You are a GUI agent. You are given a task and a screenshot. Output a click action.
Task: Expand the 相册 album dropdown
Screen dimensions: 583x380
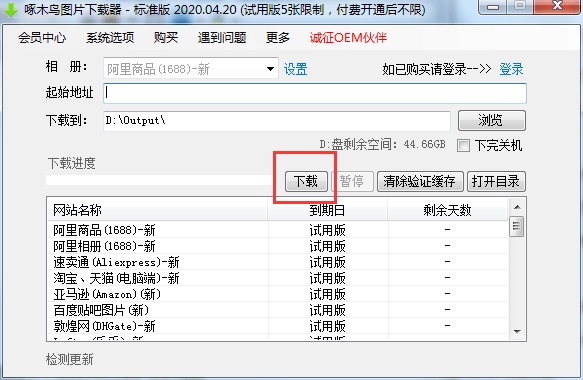pyautogui.click(x=270, y=68)
